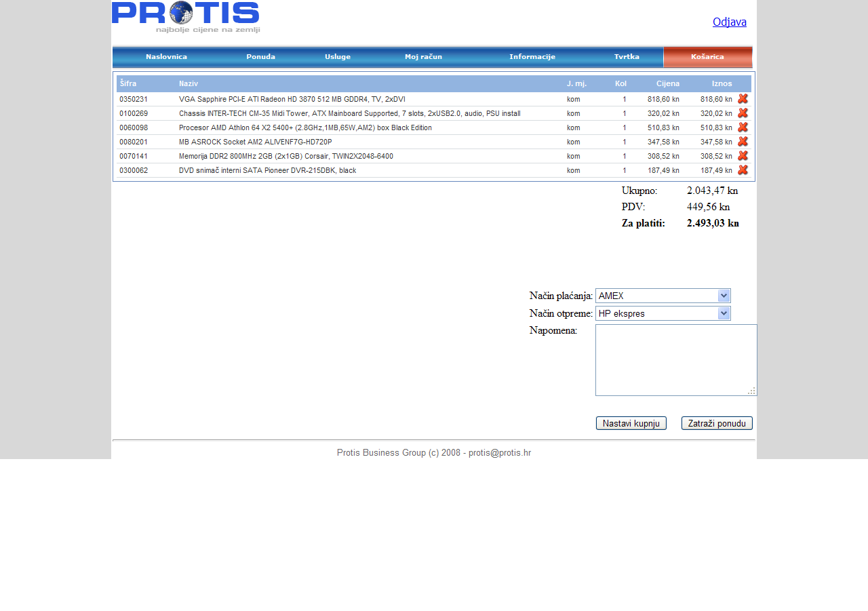The height and width of the screenshot is (611, 868).
Task: Navigate to the Tvrtka menu
Action: coord(627,57)
